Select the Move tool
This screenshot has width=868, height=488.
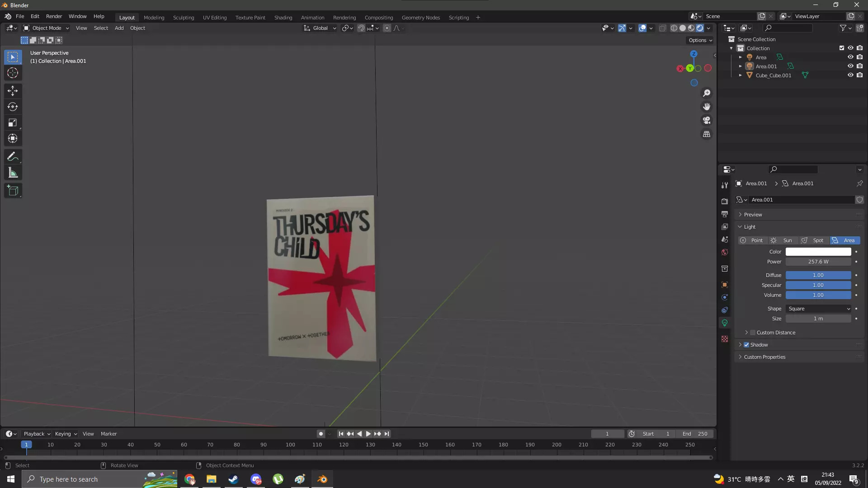[13, 91]
